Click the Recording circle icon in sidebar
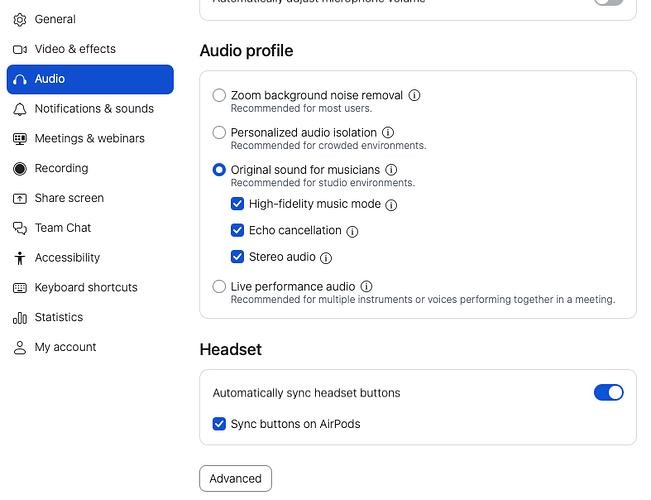Image resolution: width=651 pixels, height=500 pixels. [x=20, y=169]
